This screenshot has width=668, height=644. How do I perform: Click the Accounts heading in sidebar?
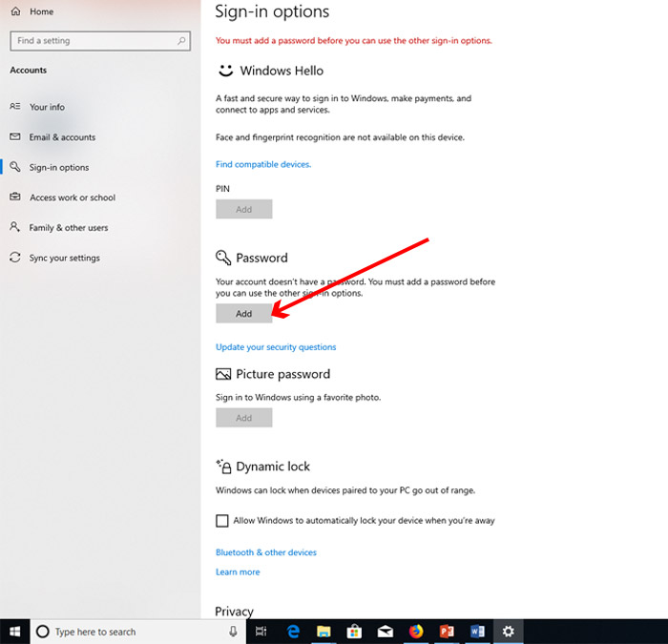coord(28,71)
